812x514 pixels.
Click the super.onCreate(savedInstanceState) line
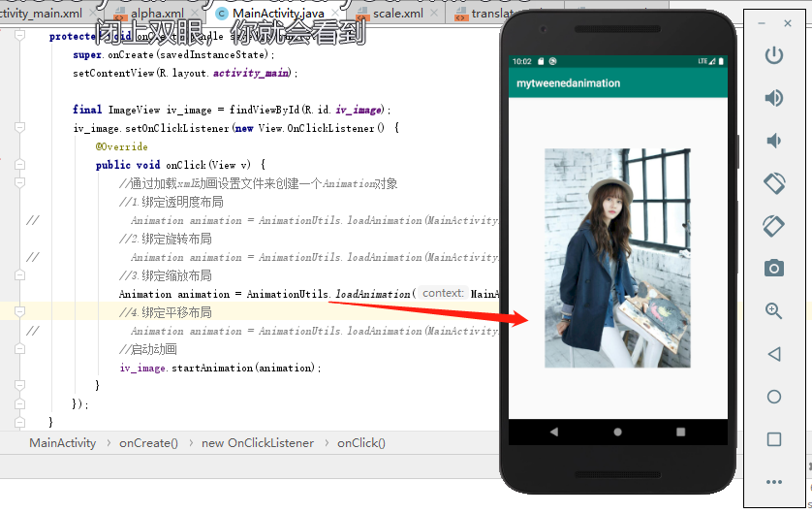point(173,54)
